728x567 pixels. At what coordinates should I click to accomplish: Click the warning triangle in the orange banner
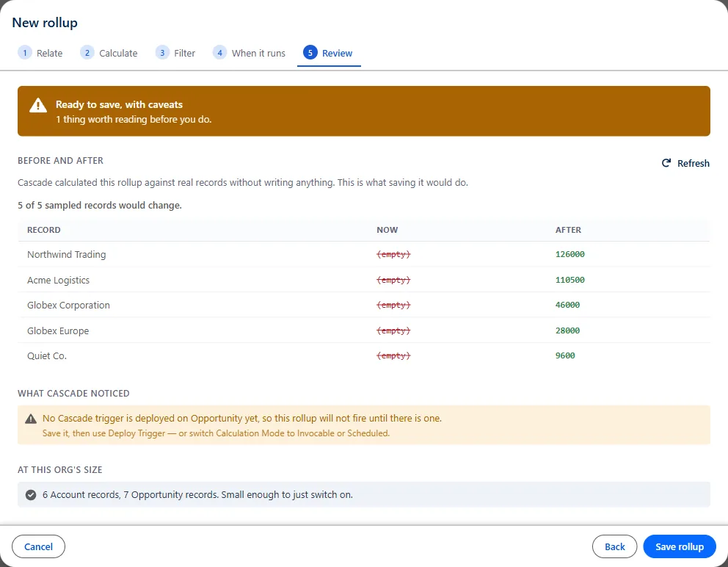pos(38,106)
